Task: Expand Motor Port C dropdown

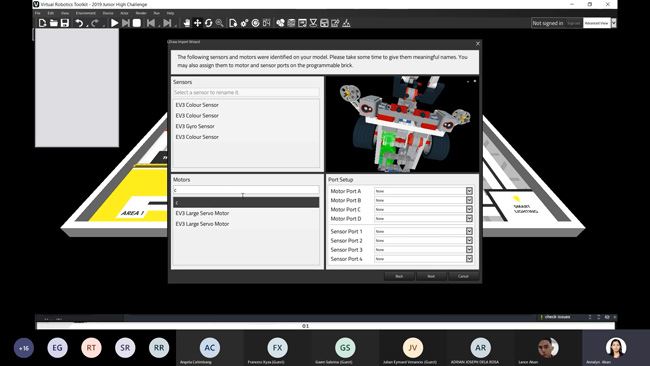Action: 469,209
